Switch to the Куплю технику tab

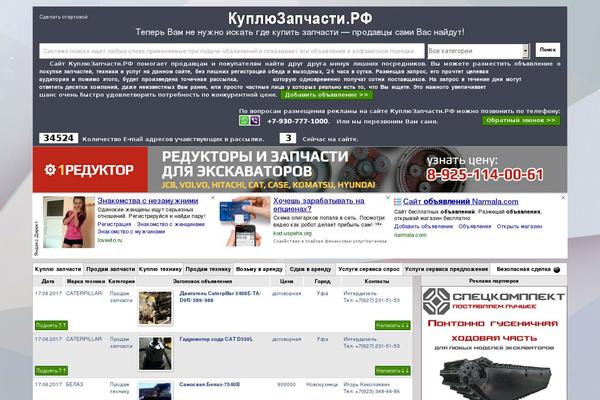[160, 269]
